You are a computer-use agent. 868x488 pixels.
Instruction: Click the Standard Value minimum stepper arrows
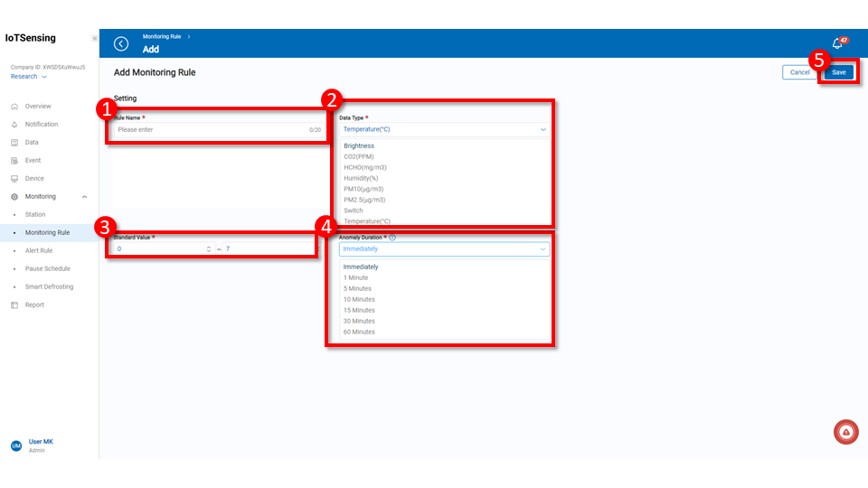(x=209, y=249)
